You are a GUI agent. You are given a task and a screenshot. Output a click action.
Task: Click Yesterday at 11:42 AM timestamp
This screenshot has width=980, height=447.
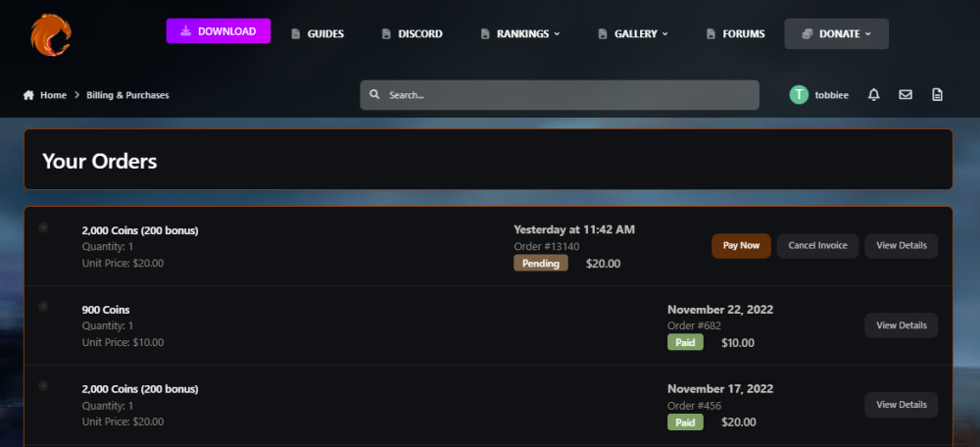(x=574, y=229)
